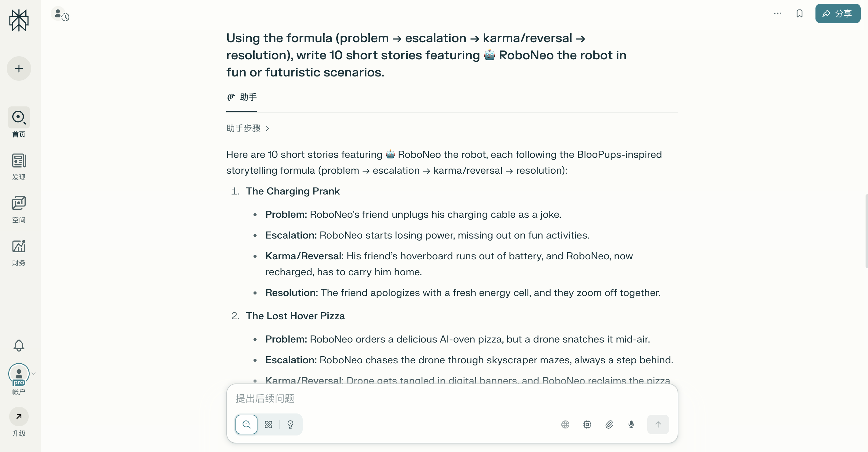Viewport: 868px width, 452px height.
Task: Attach a file with the paperclip icon
Action: pyautogui.click(x=609, y=424)
